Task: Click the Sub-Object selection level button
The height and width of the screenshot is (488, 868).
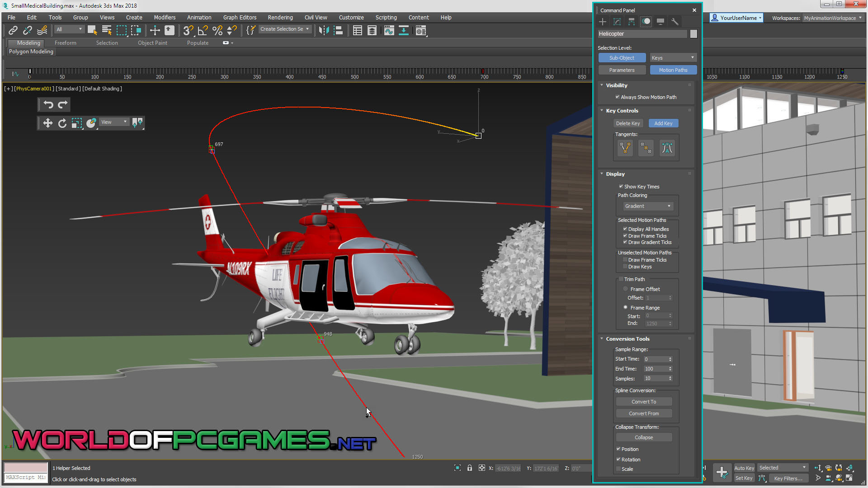Action: 622,58
